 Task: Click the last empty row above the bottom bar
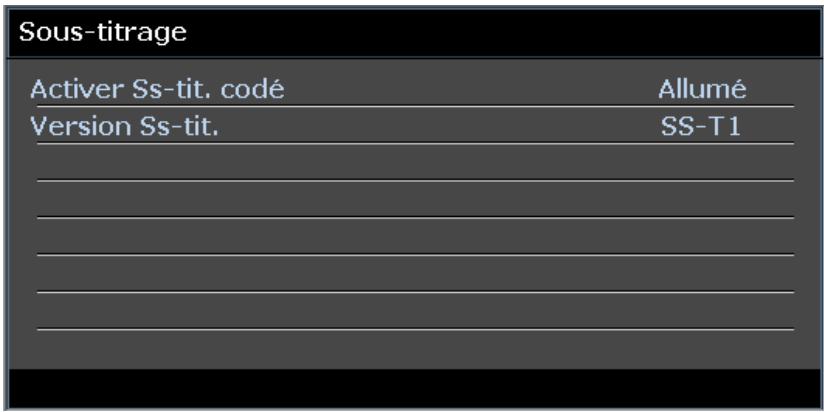coord(414,311)
